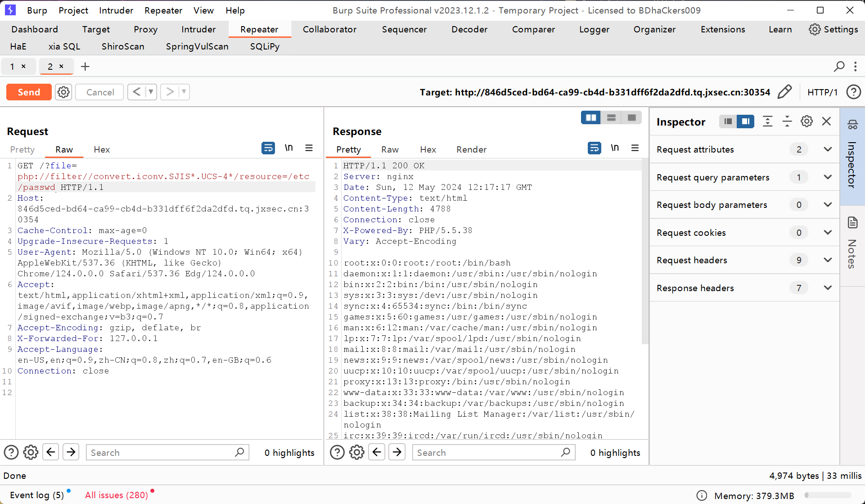Switch Response view to Render tab
Image resolution: width=865 pixels, height=504 pixels.
[x=471, y=149]
